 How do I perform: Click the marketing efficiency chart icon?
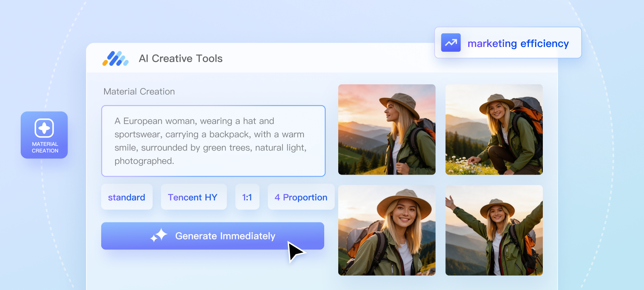coord(451,43)
